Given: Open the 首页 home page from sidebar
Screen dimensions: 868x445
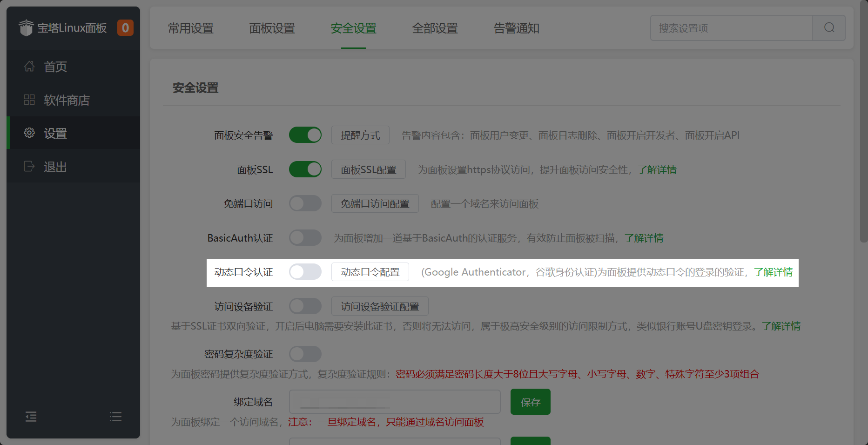Looking at the screenshot, I should pos(54,67).
